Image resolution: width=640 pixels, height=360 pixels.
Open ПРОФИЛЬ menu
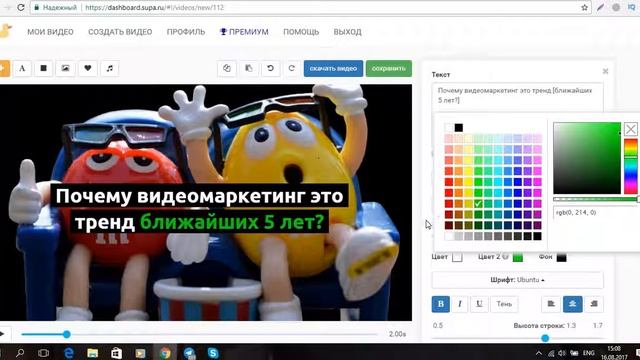186,32
